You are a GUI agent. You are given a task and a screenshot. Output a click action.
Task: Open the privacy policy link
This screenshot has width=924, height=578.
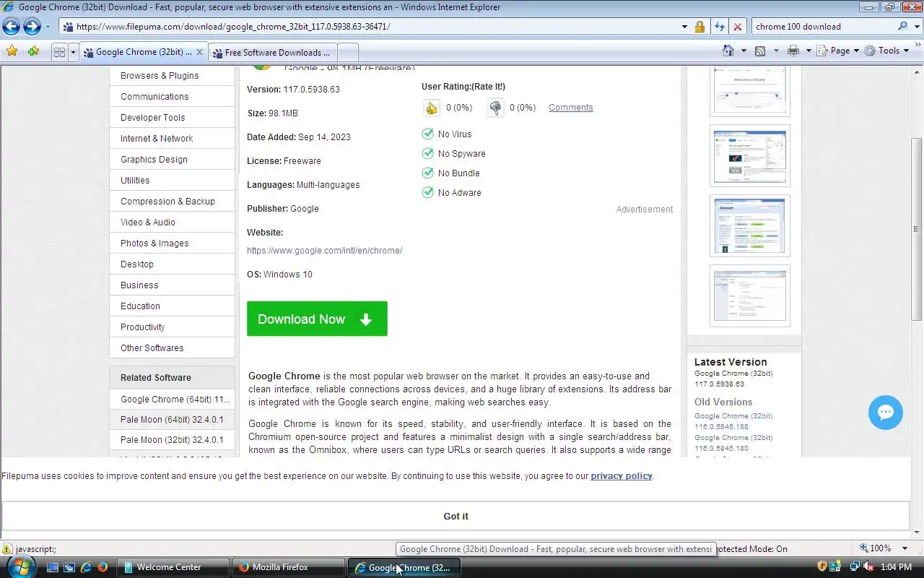tap(622, 475)
